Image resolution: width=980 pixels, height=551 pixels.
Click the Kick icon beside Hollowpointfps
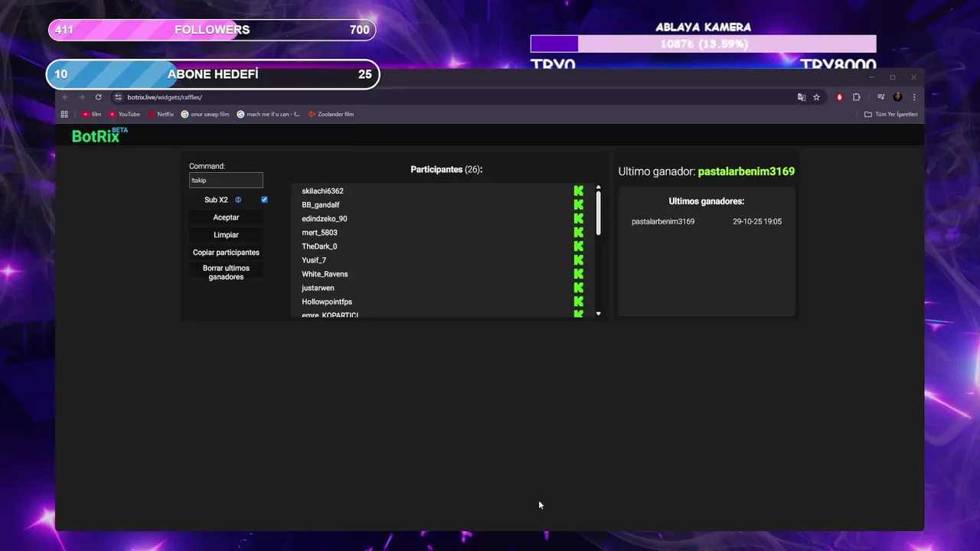coord(579,302)
